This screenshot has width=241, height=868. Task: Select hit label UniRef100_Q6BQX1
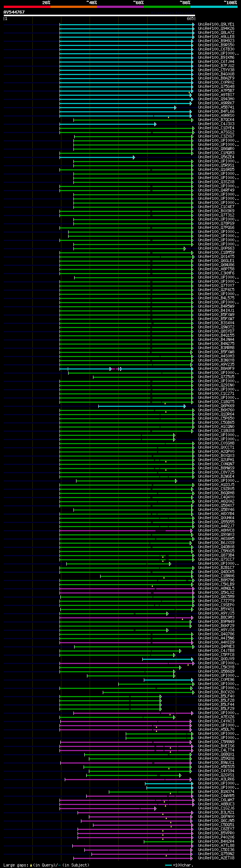click(x=216, y=755)
